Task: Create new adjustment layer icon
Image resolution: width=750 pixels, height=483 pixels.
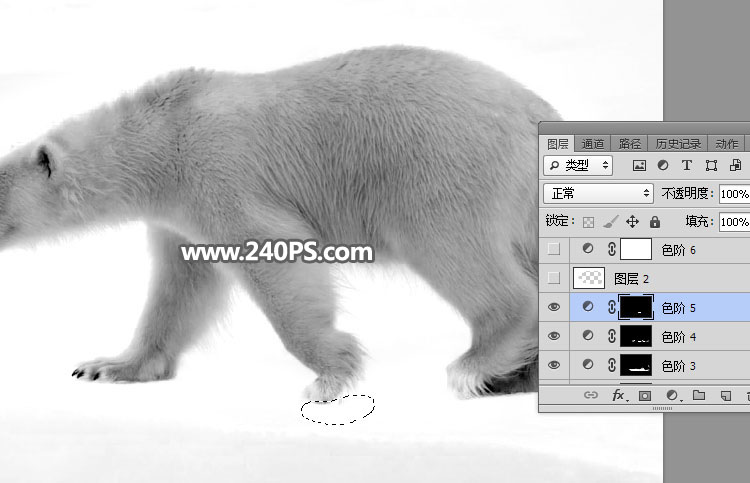Action: tap(673, 395)
